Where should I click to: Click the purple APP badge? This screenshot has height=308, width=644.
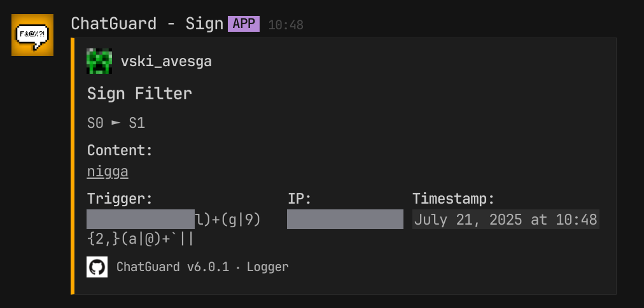[244, 24]
